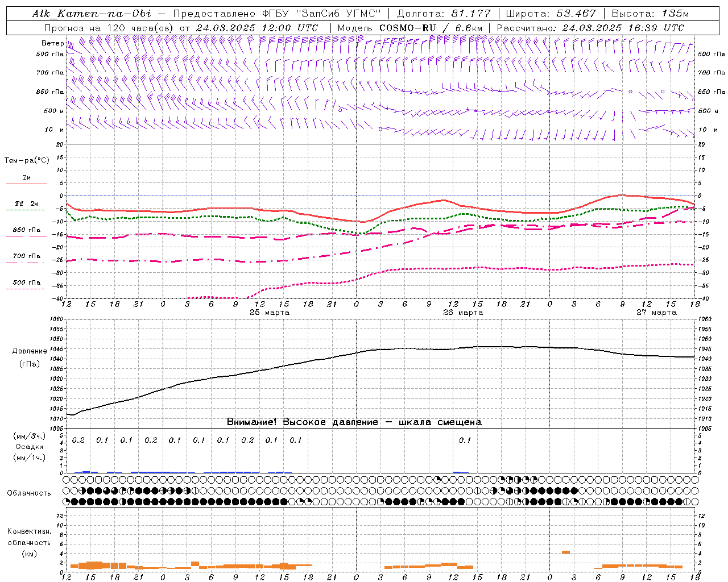This screenshot has height=582, width=728.
Task: Click the "500 гПа" entry in the temperature legend
Action: (27, 282)
